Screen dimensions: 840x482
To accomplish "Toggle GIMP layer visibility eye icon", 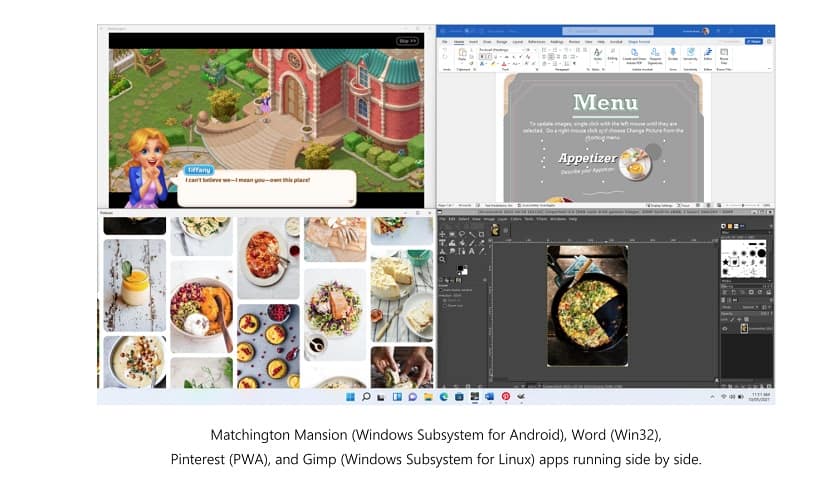I will tap(725, 328).
